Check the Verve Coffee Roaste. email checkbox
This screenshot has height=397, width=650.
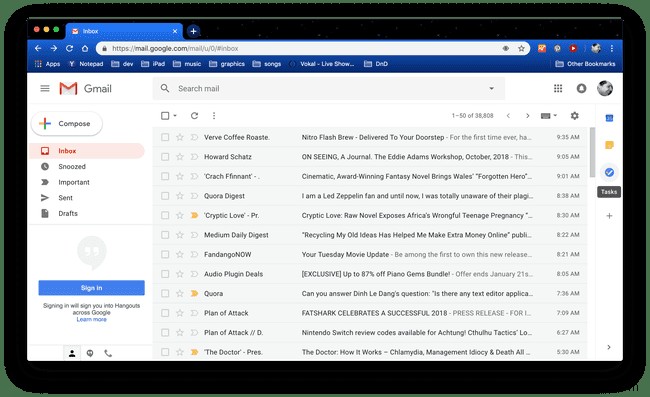[x=165, y=137]
